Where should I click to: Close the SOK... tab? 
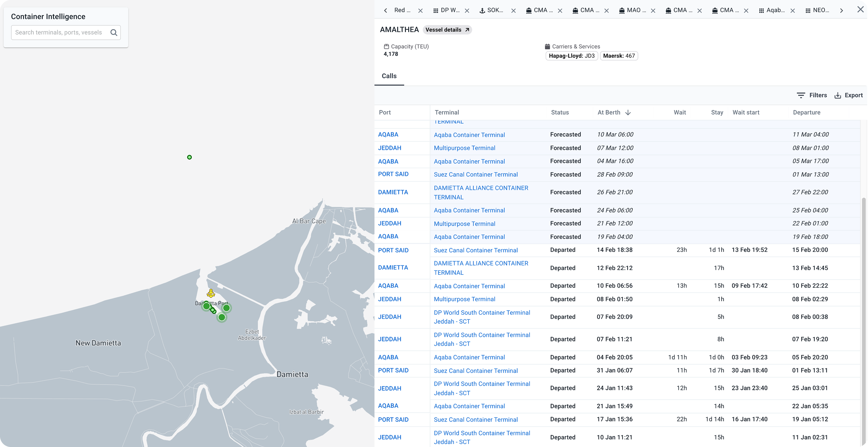pos(514,11)
